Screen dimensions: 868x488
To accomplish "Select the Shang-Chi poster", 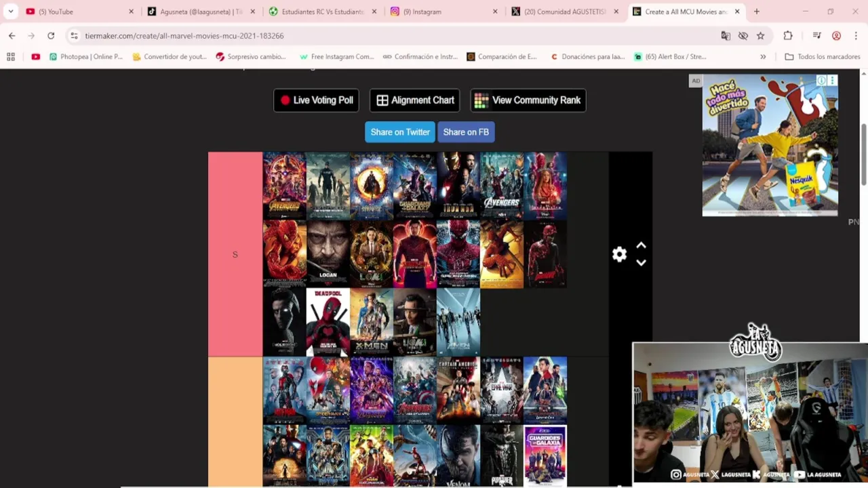I will click(415, 254).
